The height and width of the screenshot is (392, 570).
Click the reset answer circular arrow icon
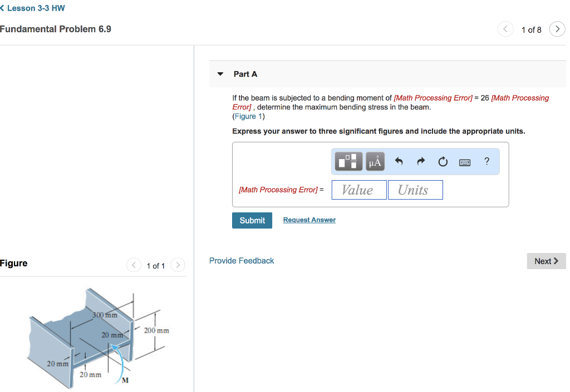tap(443, 161)
